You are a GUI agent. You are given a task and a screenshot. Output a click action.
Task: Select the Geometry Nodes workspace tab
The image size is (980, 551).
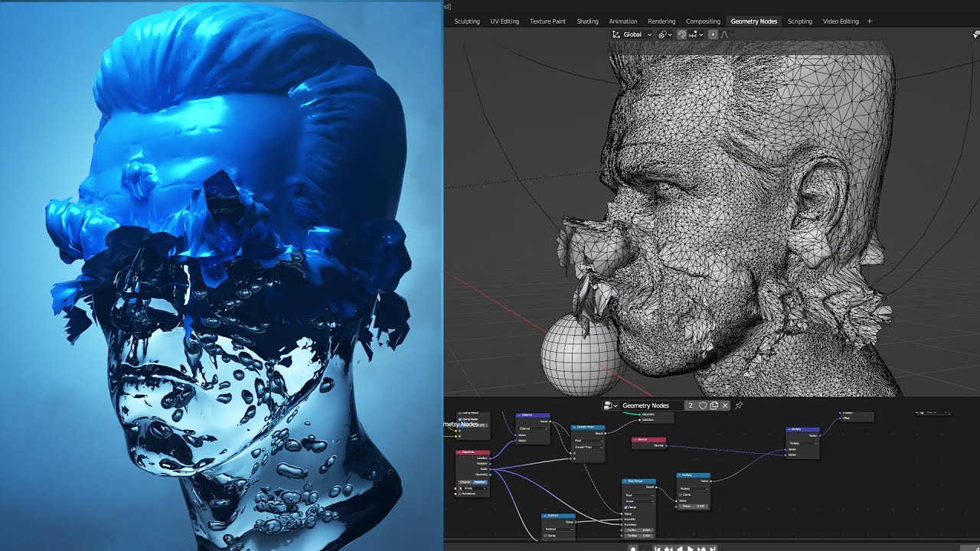click(754, 21)
